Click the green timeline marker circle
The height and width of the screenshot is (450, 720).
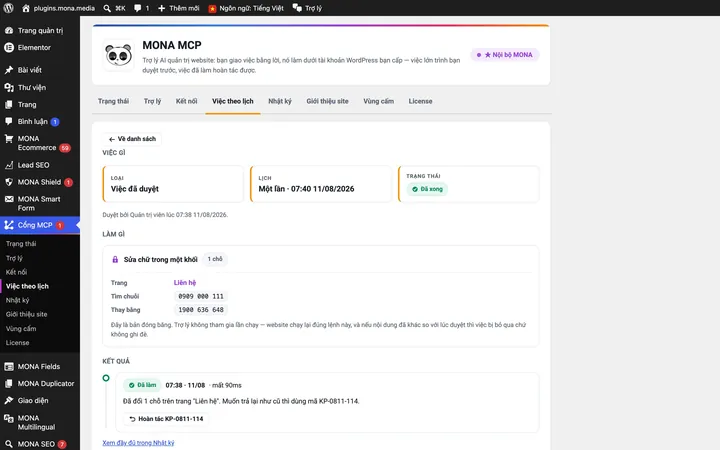pyautogui.click(x=106, y=378)
